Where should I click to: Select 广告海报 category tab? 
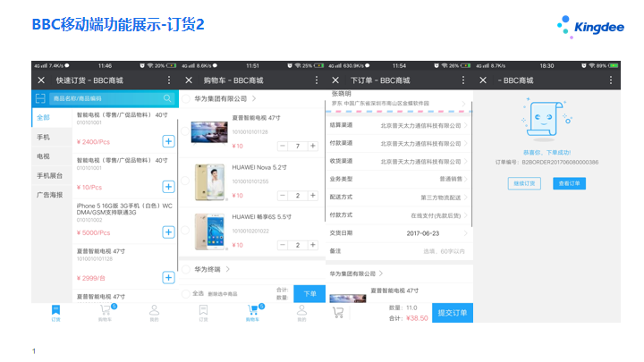pyautogui.click(x=52, y=195)
